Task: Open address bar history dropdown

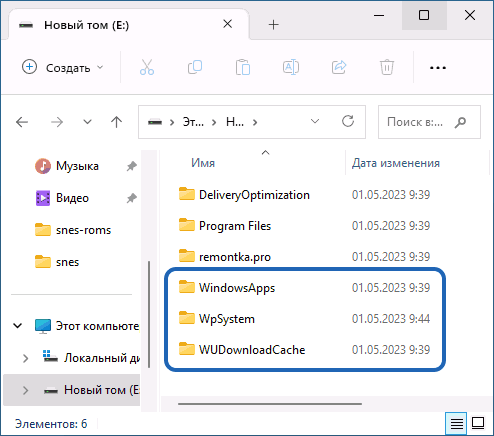Action: pos(315,122)
